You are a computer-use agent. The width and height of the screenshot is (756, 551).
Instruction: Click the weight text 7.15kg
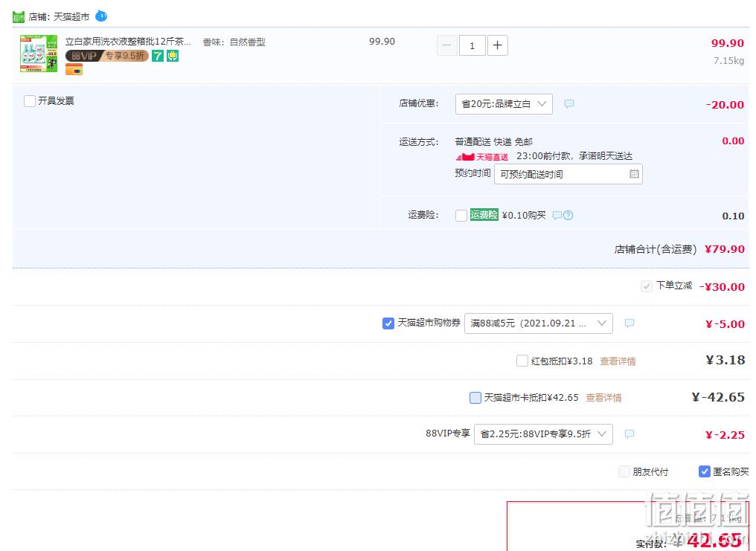(729, 61)
